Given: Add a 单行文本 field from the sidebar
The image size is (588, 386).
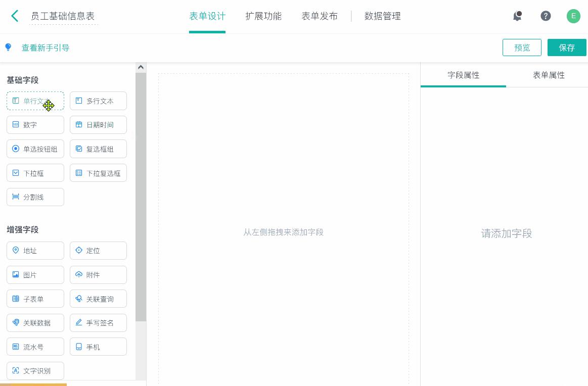Looking at the screenshot, I should 35,101.
